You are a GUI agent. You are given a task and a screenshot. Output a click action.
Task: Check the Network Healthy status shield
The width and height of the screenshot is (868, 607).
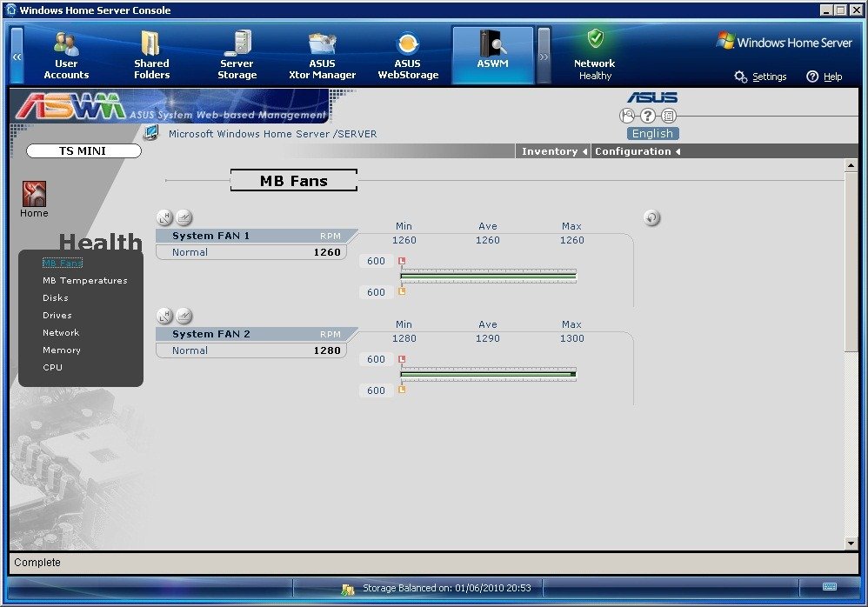(595, 39)
